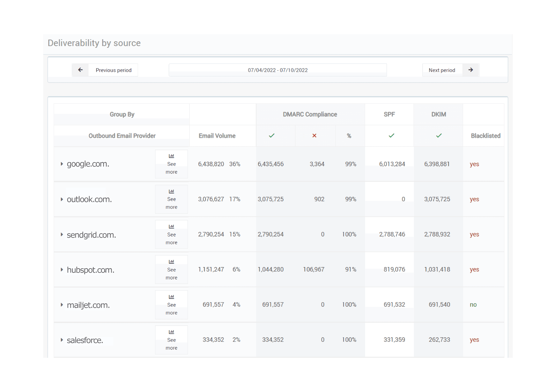
Task: Expand the google.com. row
Action: (62, 164)
